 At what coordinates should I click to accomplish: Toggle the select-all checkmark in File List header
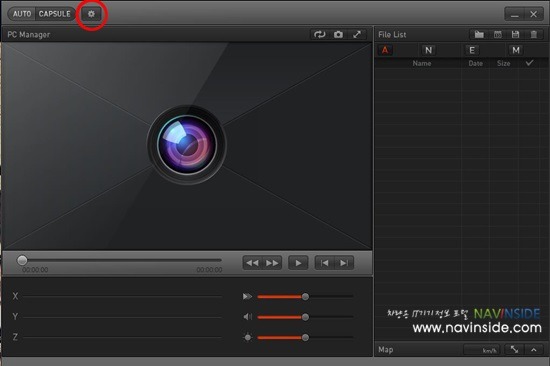pos(529,63)
